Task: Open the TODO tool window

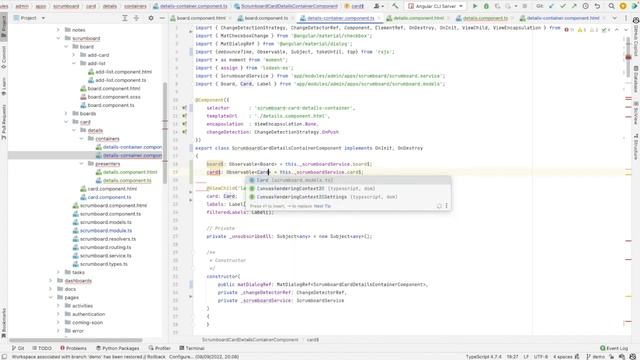Action: pos(42,348)
